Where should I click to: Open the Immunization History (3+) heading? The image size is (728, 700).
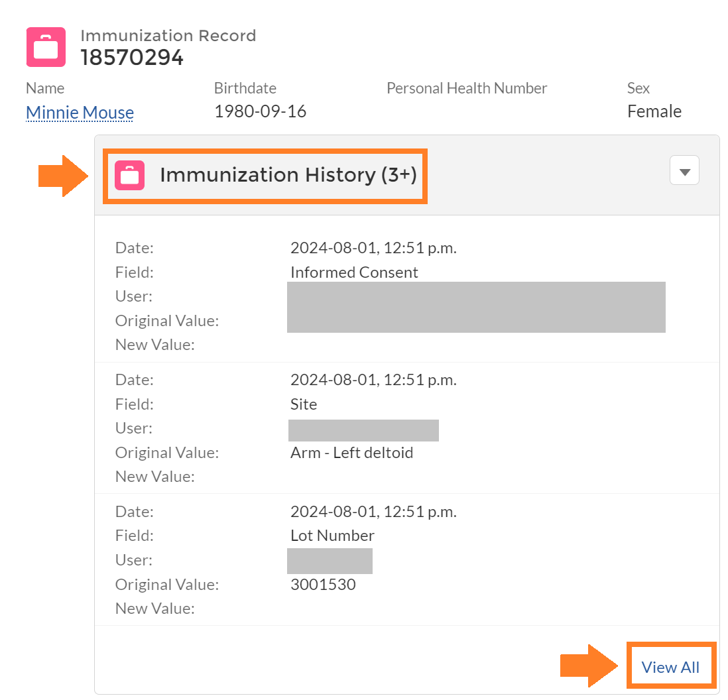pyautogui.click(x=288, y=175)
